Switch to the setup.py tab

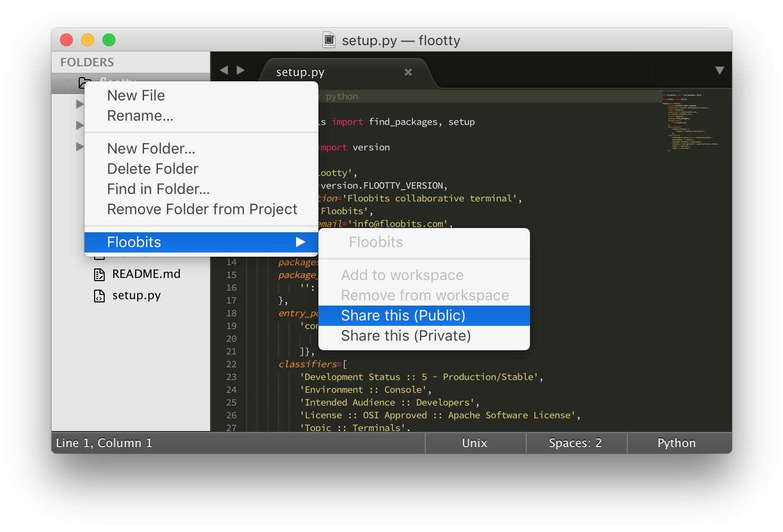point(300,72)
